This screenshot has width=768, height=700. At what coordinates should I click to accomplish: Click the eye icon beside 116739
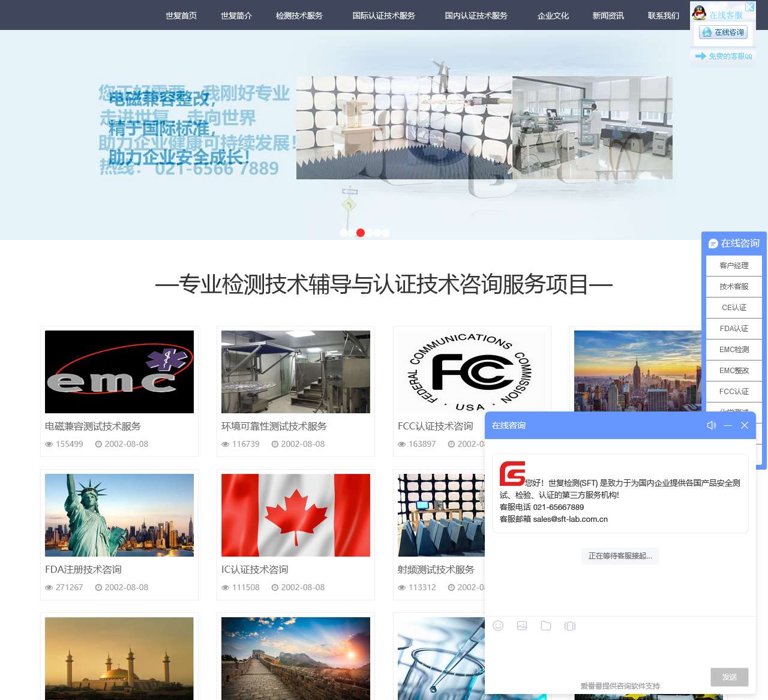(x=226, y=444)
